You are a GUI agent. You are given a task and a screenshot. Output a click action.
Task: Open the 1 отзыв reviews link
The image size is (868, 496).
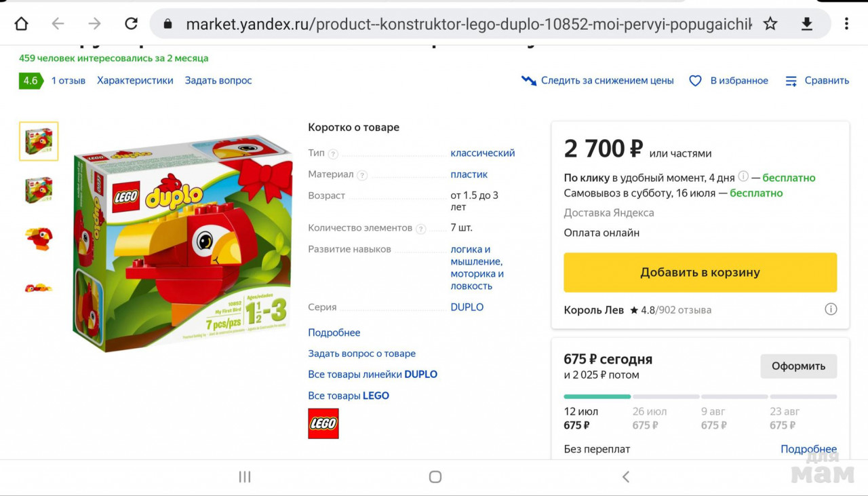pos(68,81)
